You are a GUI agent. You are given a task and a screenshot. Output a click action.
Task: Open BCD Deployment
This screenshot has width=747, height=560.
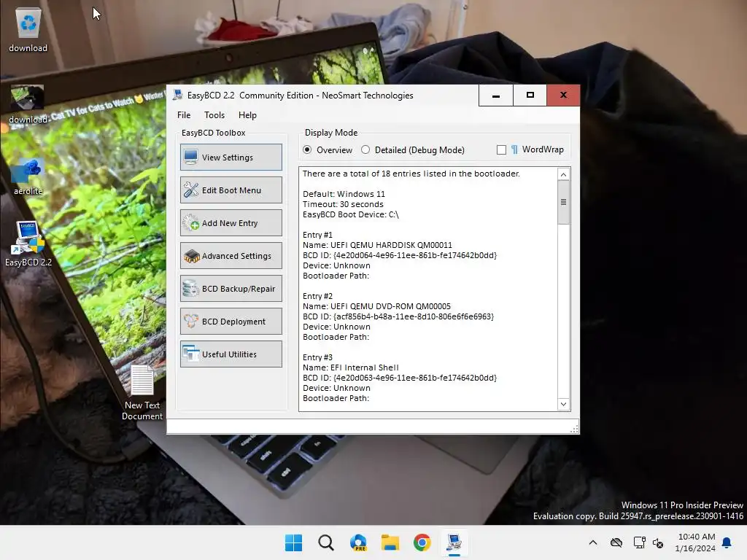point(231,322)
